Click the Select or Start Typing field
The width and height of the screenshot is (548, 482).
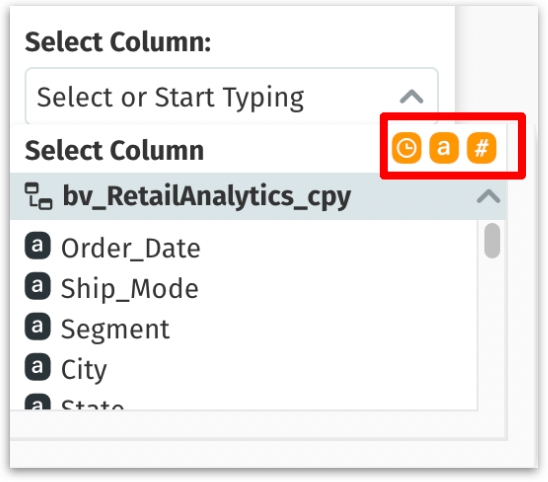coord(232,97)
